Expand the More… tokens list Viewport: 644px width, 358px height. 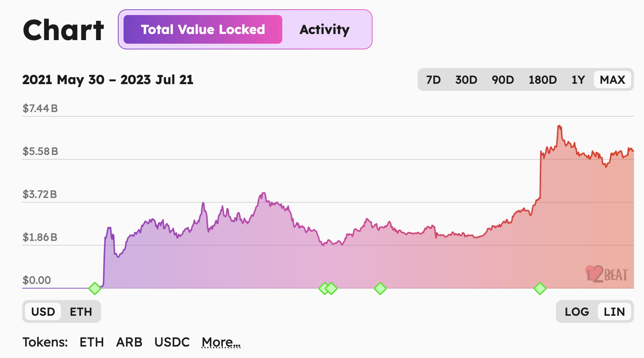click(221, 342)
